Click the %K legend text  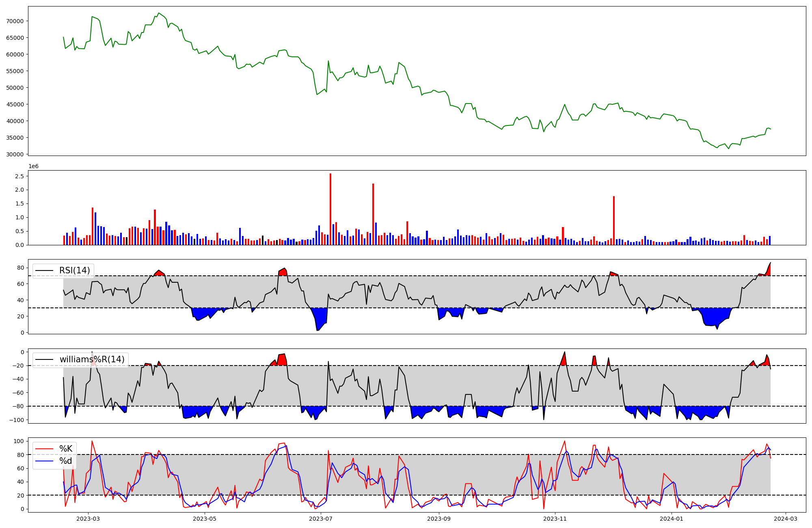point(66,449)
